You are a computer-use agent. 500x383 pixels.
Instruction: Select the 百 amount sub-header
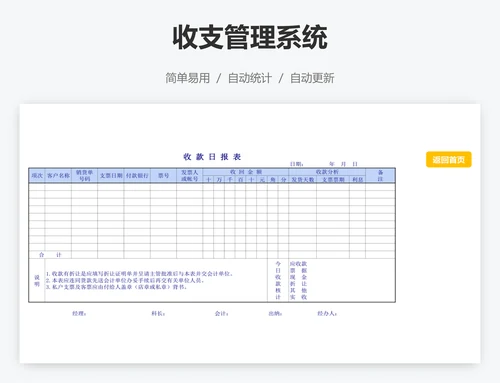[240, 180]
